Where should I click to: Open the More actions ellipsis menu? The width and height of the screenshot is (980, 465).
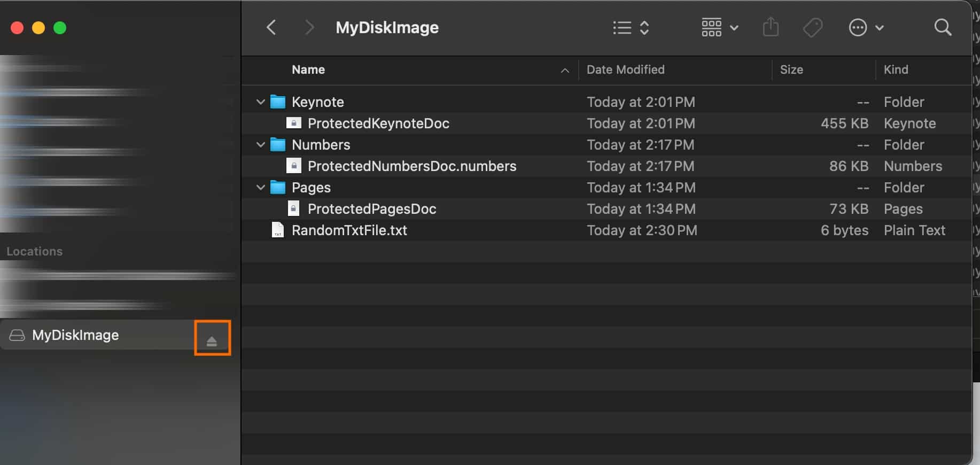pyautogui.click(x=866, y=27)
